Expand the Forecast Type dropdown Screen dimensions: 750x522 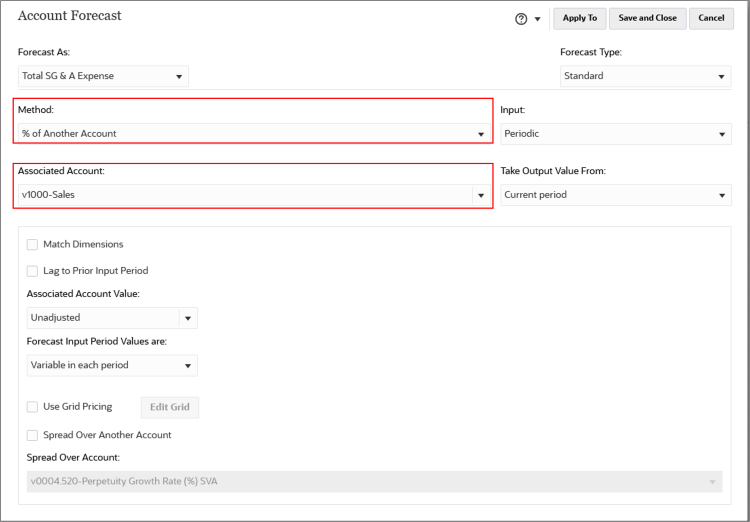722,76
